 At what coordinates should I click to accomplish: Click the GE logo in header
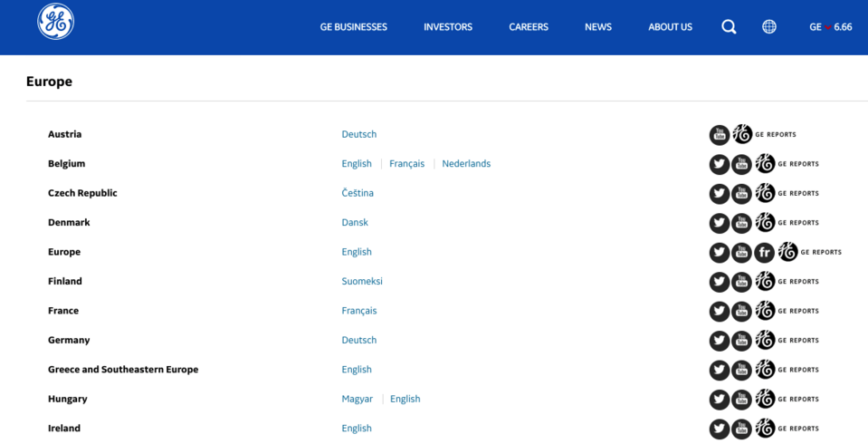point(55,22)
